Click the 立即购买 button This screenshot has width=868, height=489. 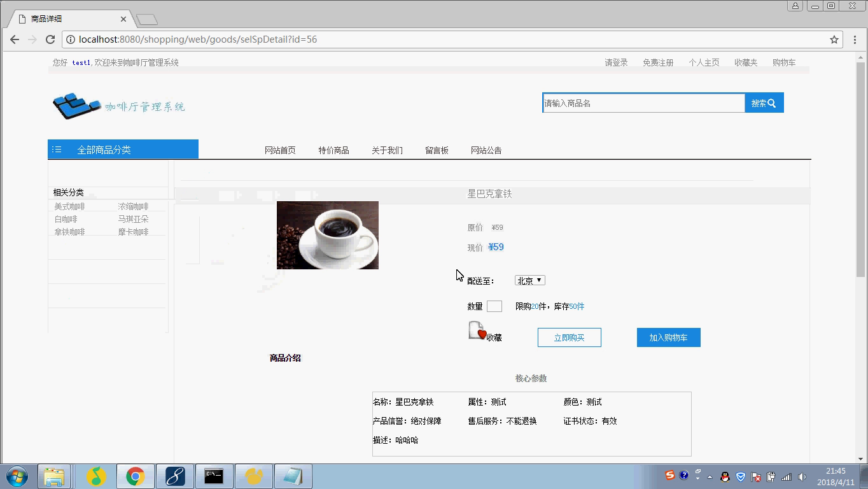click(570, 337)
